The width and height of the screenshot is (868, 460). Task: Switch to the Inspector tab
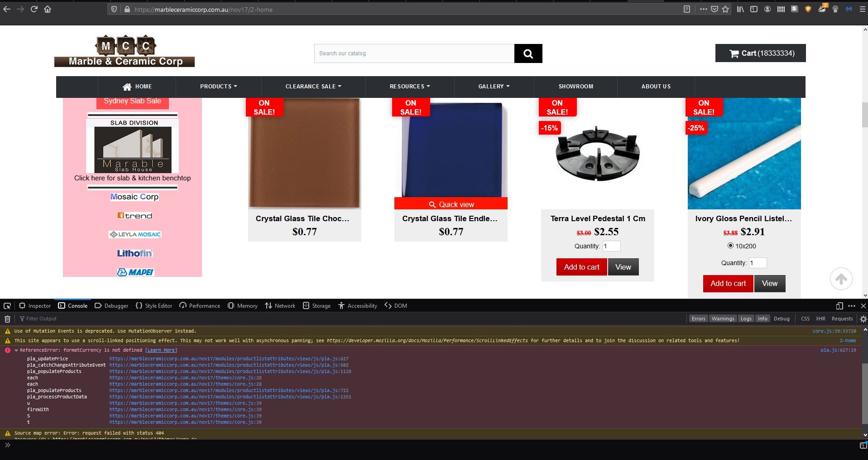click(35, 306)
